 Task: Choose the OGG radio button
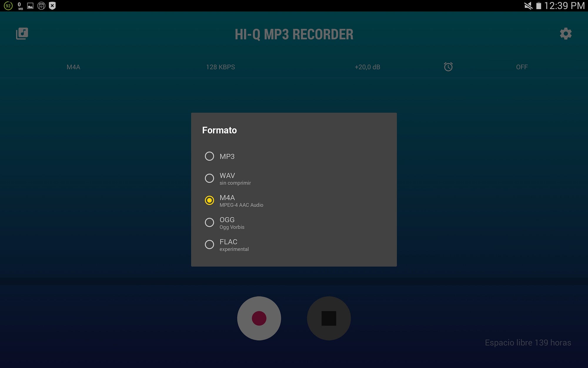coord(209,222)
